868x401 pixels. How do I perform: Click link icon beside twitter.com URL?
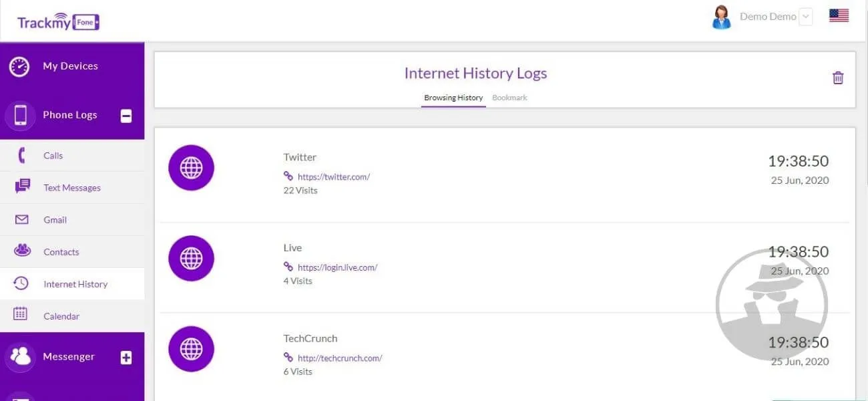288,176
